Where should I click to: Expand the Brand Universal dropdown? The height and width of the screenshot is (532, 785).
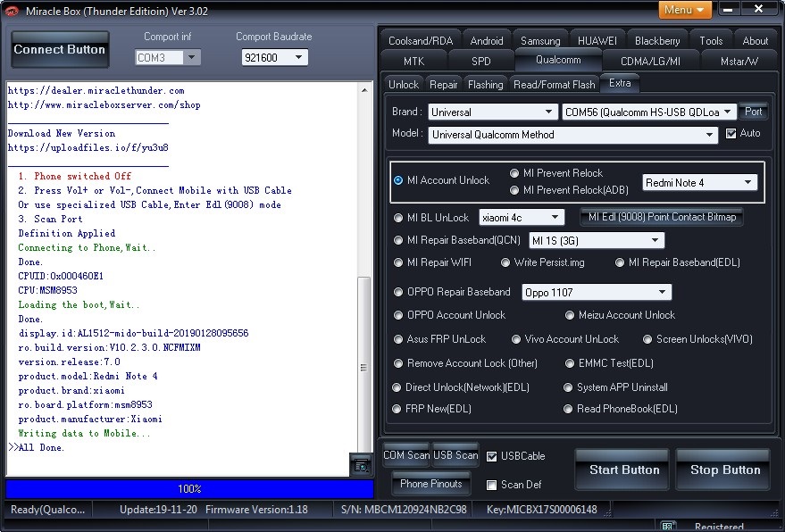click(x=493, y=112)
